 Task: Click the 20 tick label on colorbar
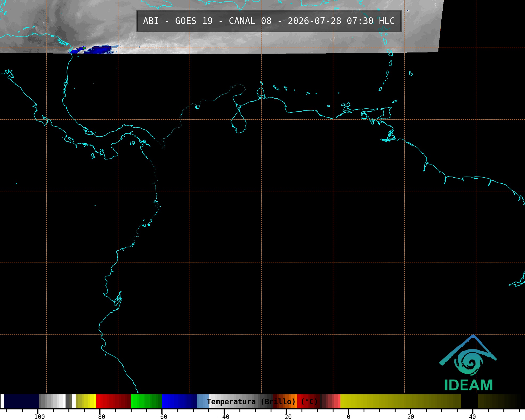point(410,417)
